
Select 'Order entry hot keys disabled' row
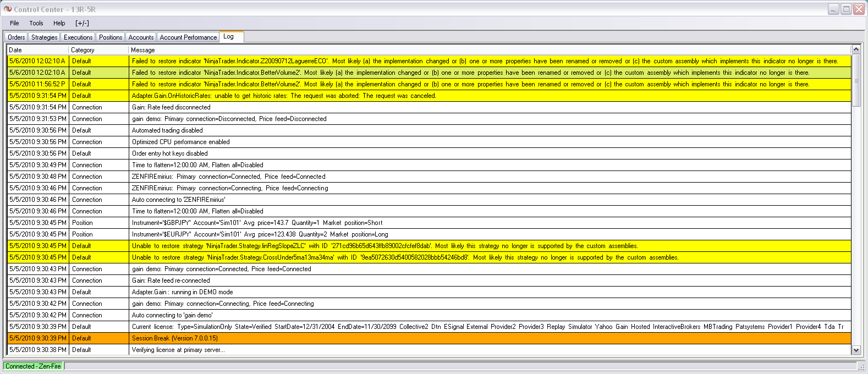(429, 153)
